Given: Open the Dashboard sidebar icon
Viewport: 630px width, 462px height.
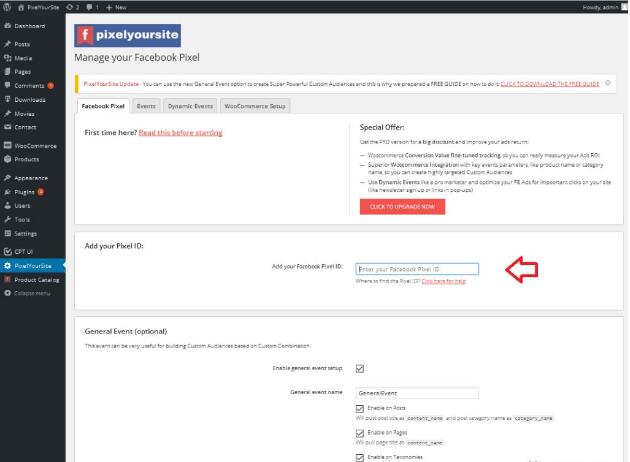Looking at the screenshot, I should click(x=7, y=25).
